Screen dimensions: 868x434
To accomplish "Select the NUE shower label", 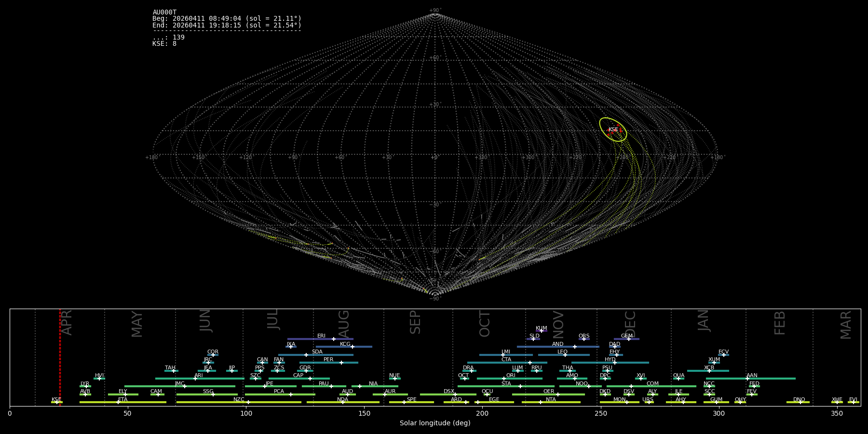I will (394, 376).
